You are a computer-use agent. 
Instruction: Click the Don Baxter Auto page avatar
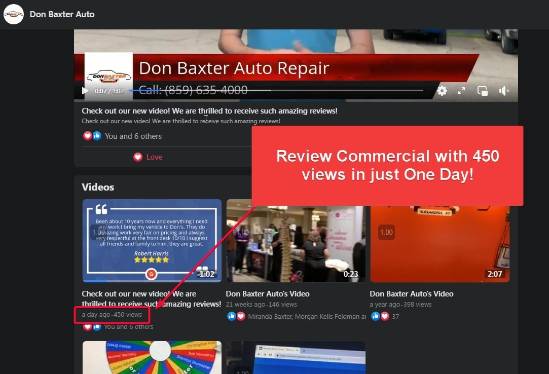[x=13, y=14]
